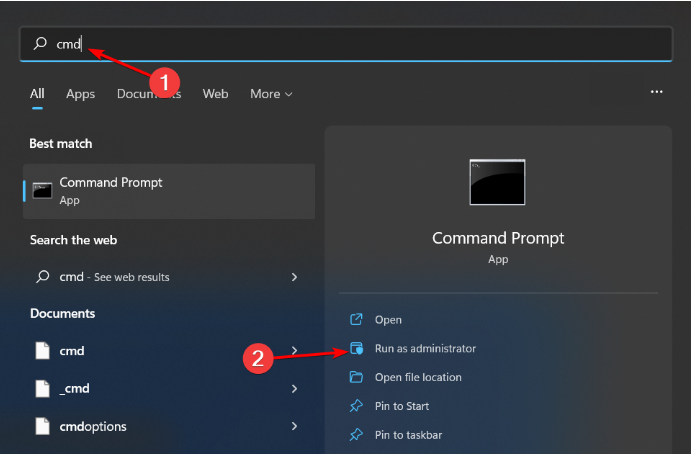Click the large Command Prompt preview icon
Image resolution: width=691 pixels, height=454 pixels.
click(x=497, y=182)
